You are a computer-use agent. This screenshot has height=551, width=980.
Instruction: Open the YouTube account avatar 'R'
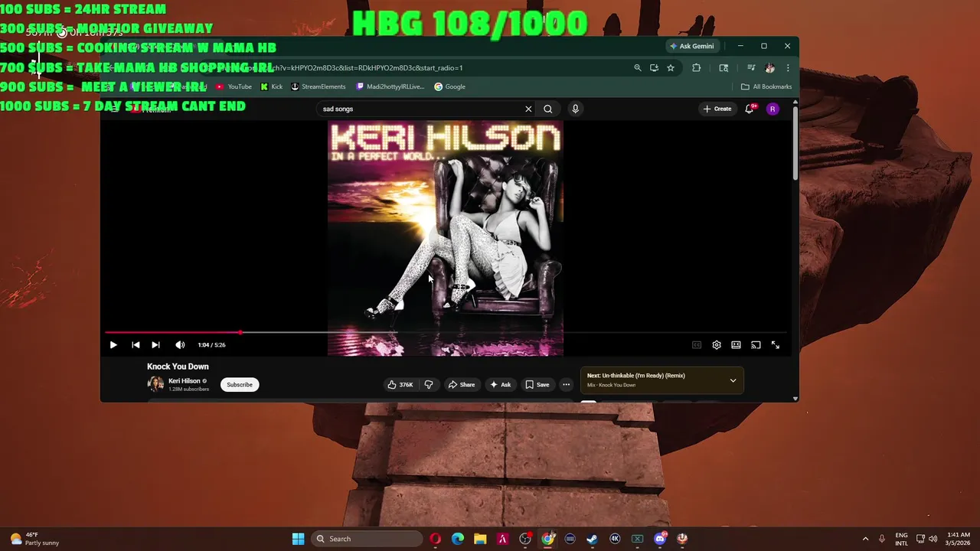point(773,109)
